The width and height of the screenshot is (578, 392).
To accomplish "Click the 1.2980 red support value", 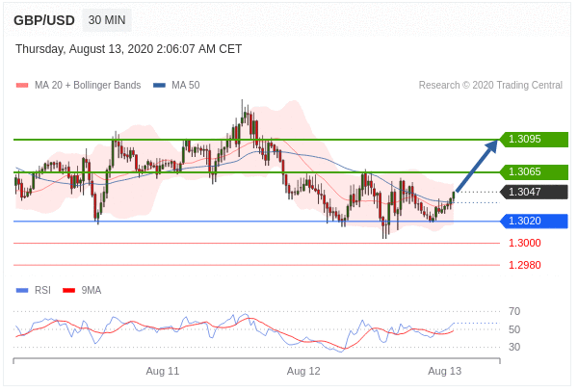I will pos(525,265).
